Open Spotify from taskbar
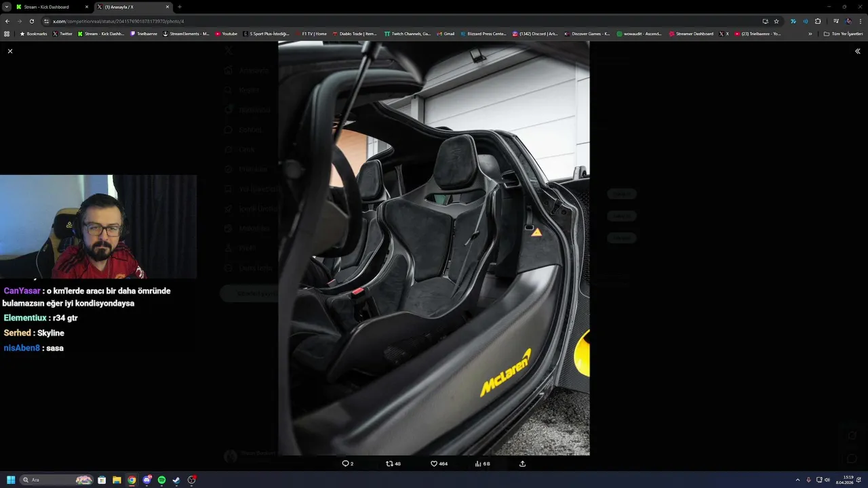Viewport: 868px width, 488px height. click(161, 480)
